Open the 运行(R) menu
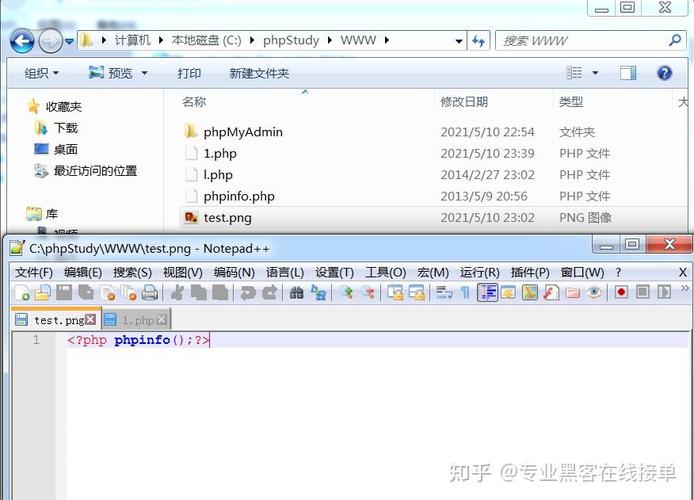The width and height of the screenshot is (694, 500). pyautogui.click(x=480, y=272)
